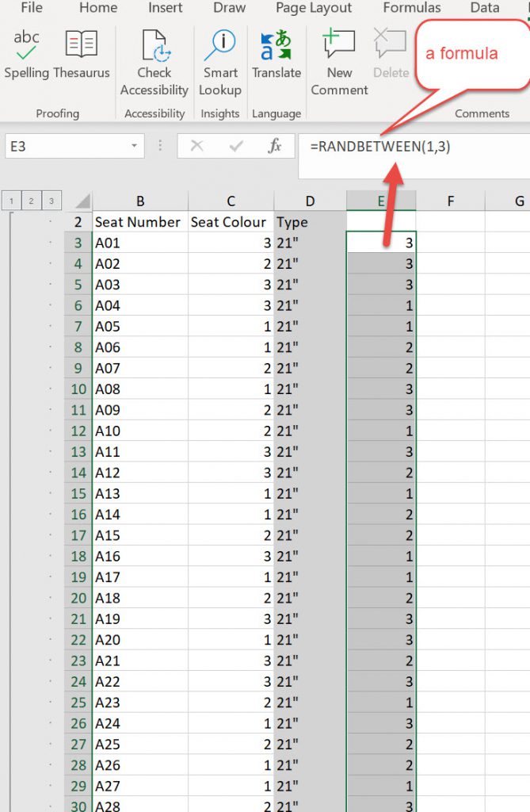The image size is (530, 812).
Task: Click the Cancel X icon in formula bar
Action: click(197, 147)
